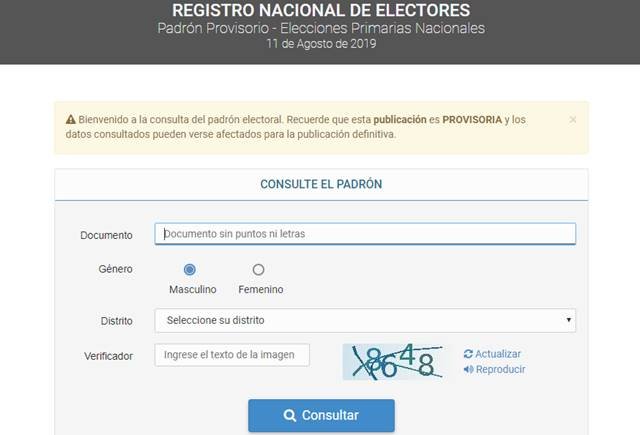Click the captcha image
Viewport: 640px width, 435px height.
point(393,361)
